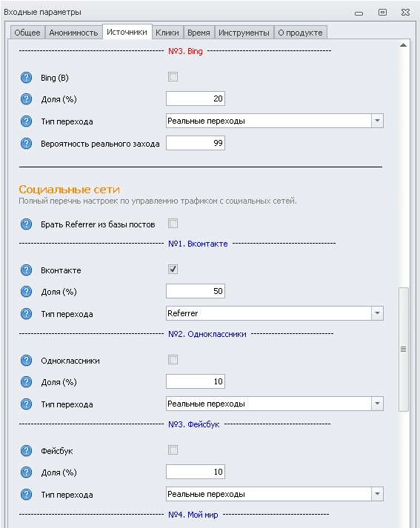420x528 pixels.
Task: Show help for Bing Тип перехода
Action: 26,121
